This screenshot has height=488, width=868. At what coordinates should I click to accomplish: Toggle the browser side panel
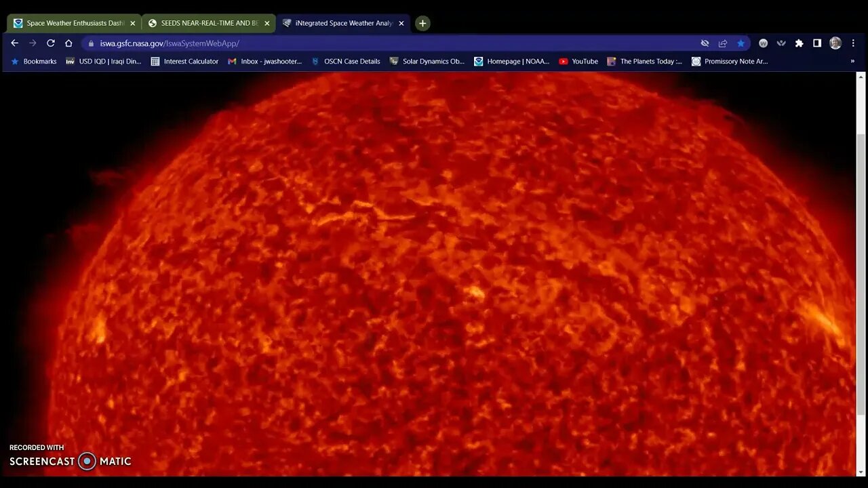[817, 43]
